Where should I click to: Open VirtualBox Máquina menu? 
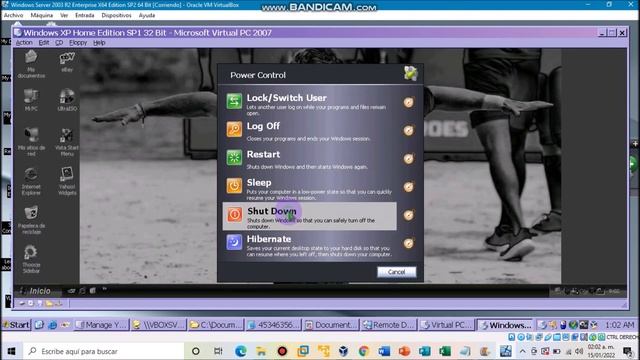(42, 15)
